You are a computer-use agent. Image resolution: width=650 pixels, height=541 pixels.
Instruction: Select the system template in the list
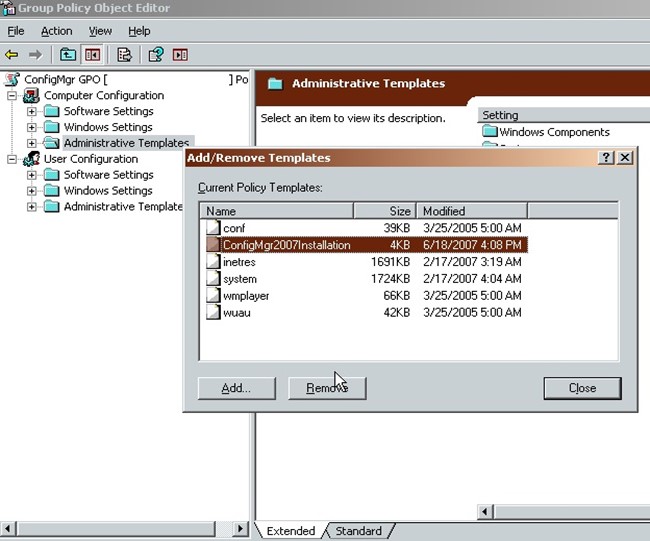click(x=240, y=279)
